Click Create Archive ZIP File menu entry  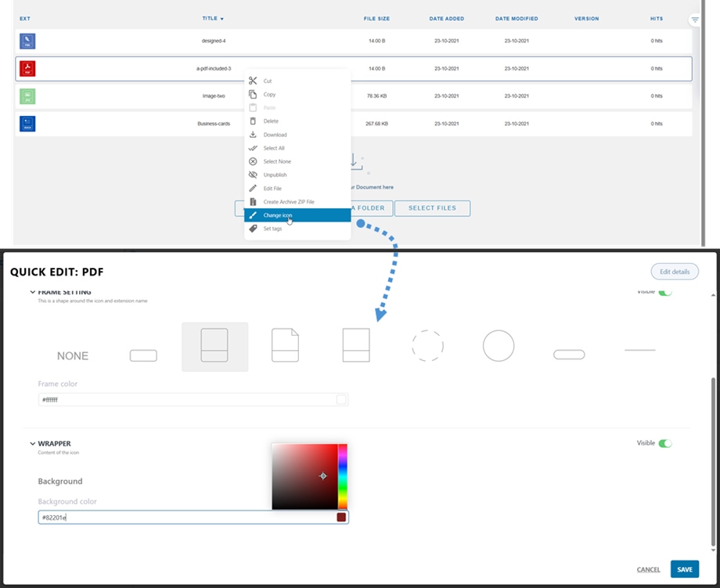[289, 202]
